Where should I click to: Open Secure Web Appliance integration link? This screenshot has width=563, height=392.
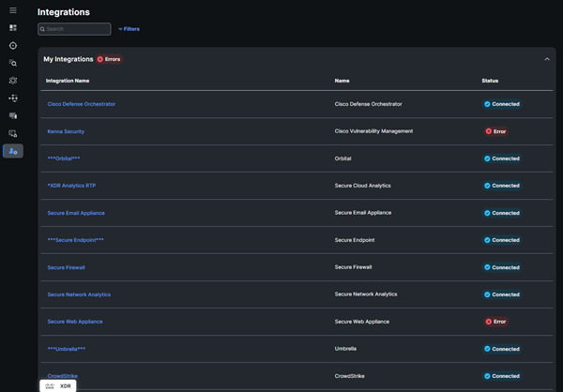pos(75,322)
